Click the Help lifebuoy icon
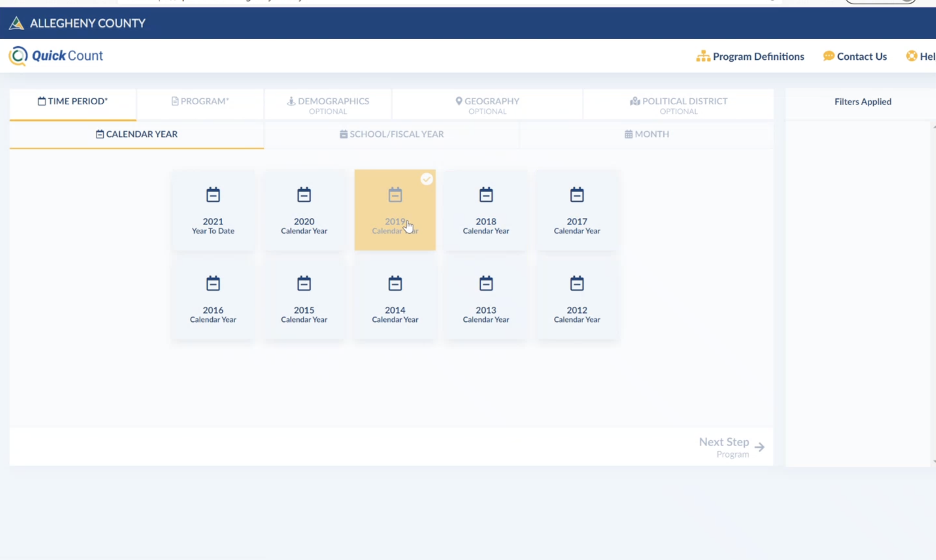The width and height of the screenshot is (936, 560). [x=912, y=56]
